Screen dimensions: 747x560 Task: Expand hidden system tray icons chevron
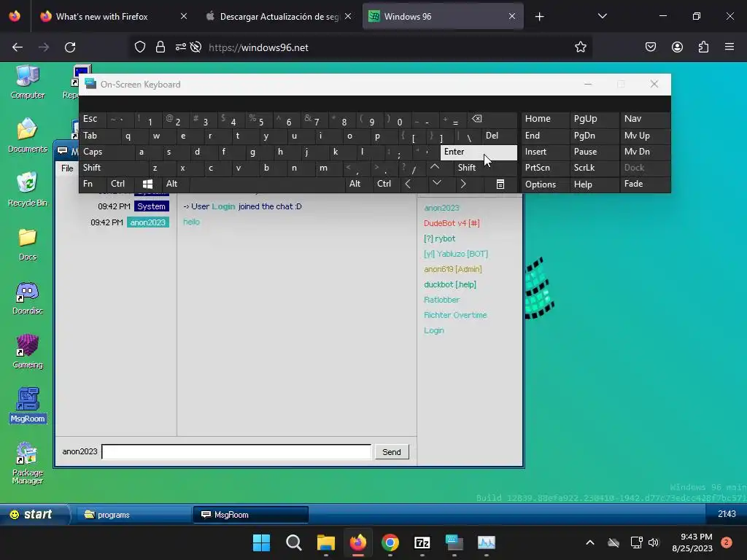(589, 542)
